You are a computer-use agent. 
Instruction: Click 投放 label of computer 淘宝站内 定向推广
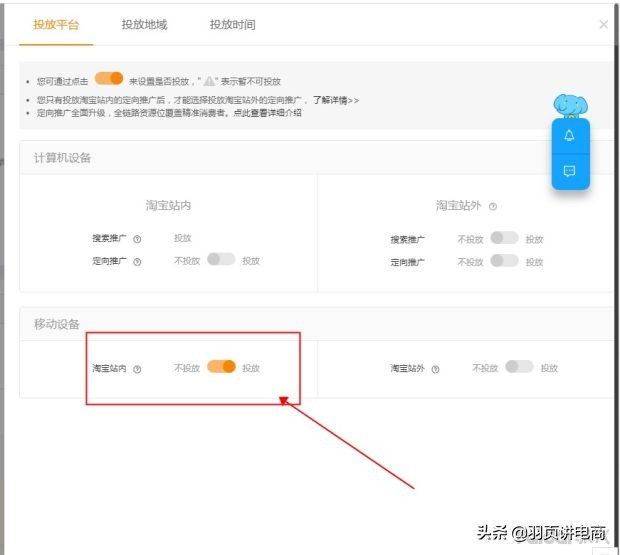click(x=251, y=261)
